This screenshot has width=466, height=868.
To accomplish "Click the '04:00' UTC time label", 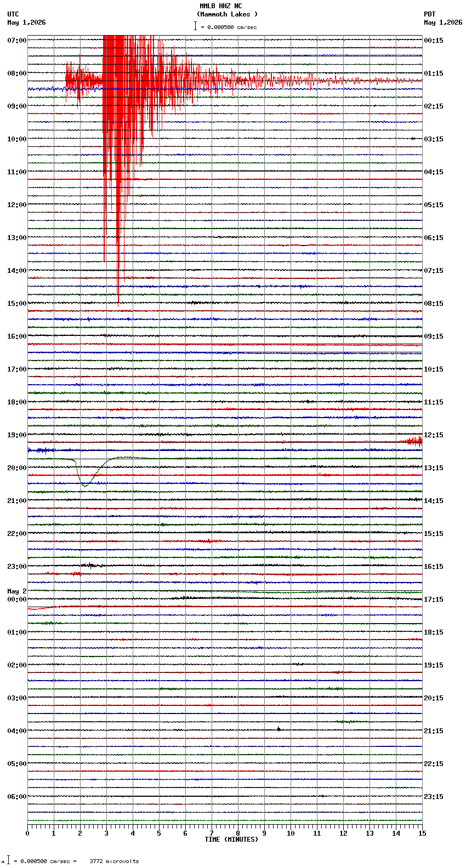I will [x=17, y=731].
